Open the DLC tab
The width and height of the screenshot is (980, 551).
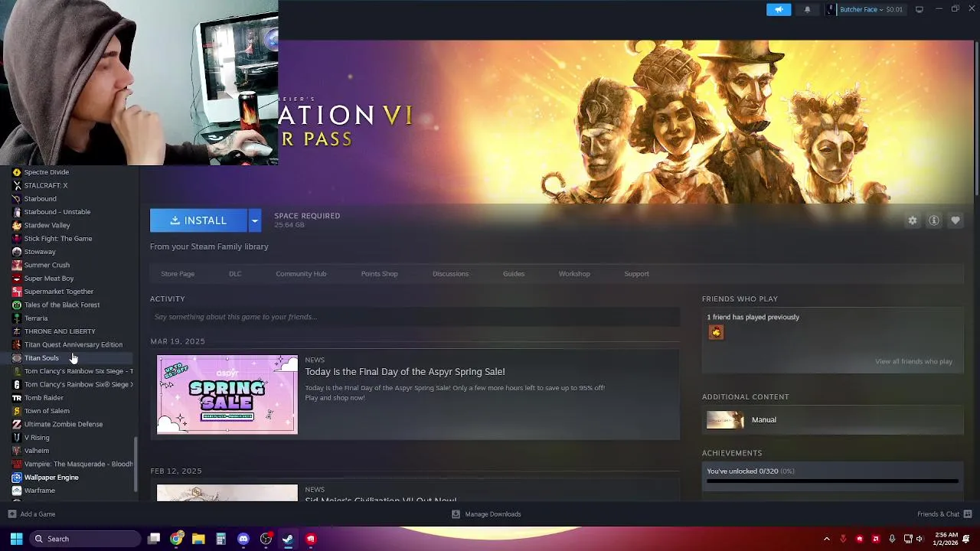[235, 274]
